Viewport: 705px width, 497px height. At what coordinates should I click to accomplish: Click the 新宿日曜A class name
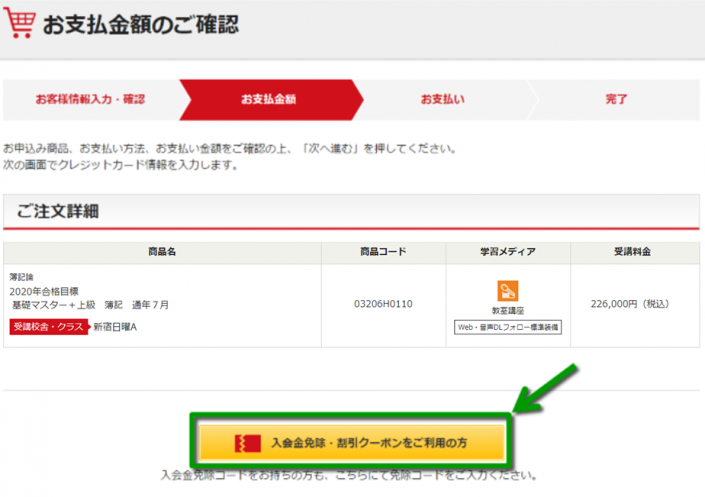pyautogui.click(x=114, y=327)
